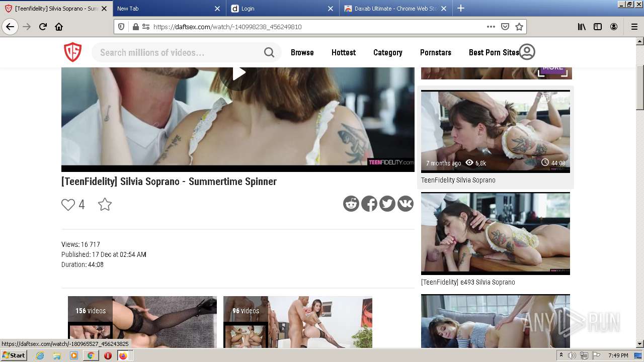Show site security padlock information
644x362 pixels.
click(x=135, y=27)
